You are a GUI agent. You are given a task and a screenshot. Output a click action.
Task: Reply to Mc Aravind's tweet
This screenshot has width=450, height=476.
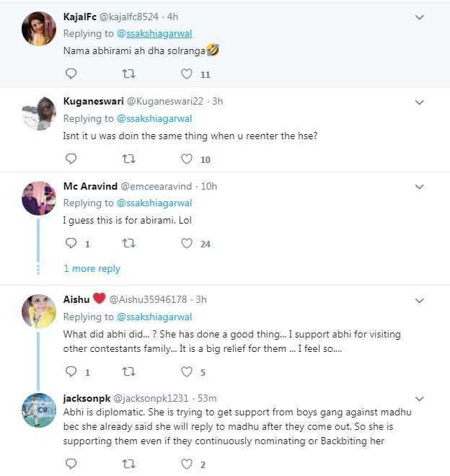[71, 243]
